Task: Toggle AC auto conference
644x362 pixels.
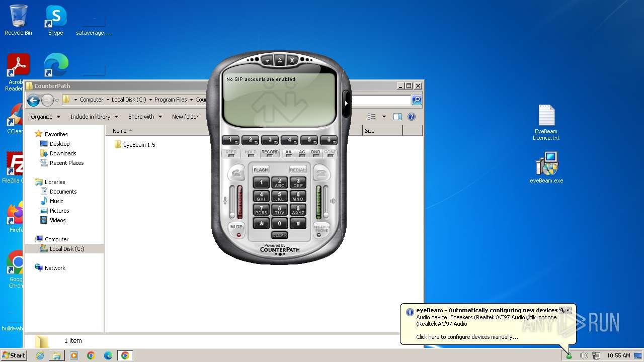Action: [302, 153]
